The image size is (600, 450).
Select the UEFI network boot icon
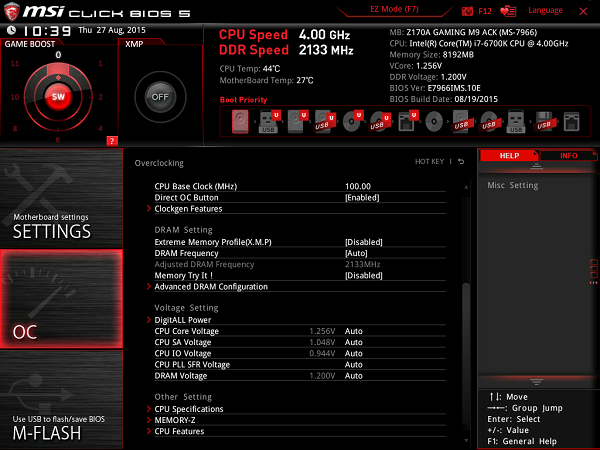pos(407,122)
